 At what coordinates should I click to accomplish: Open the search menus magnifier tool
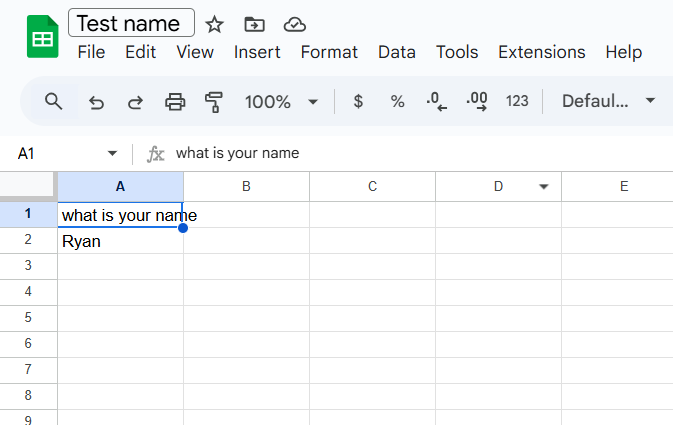(x=54, y=101)
